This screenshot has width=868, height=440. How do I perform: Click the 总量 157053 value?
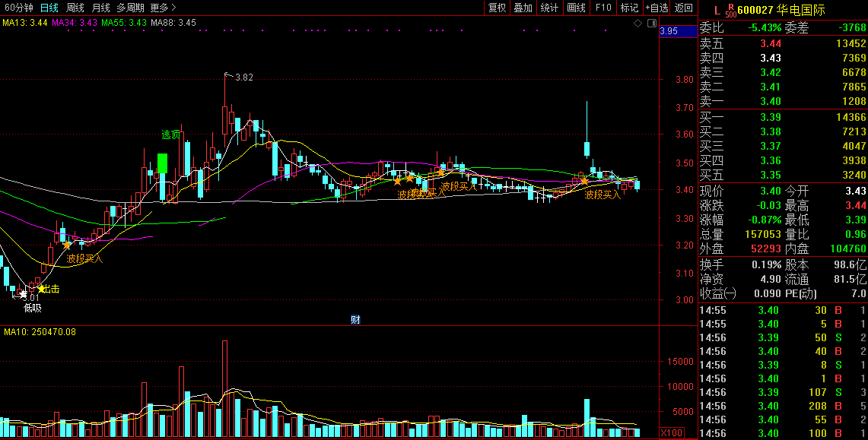click(x=763, y=234)
